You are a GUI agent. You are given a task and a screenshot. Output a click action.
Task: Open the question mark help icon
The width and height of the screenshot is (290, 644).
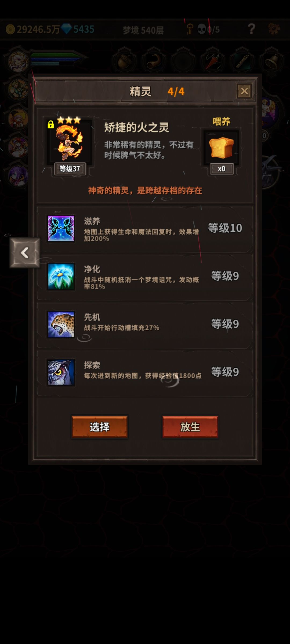tap(251, 29)
